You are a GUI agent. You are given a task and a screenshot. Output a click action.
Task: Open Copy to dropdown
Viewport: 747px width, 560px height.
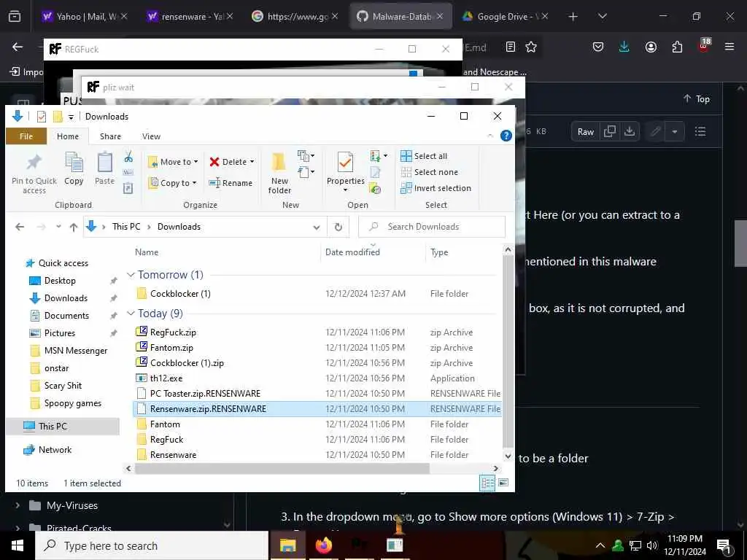pyautogui.click(x=172, y=183)
